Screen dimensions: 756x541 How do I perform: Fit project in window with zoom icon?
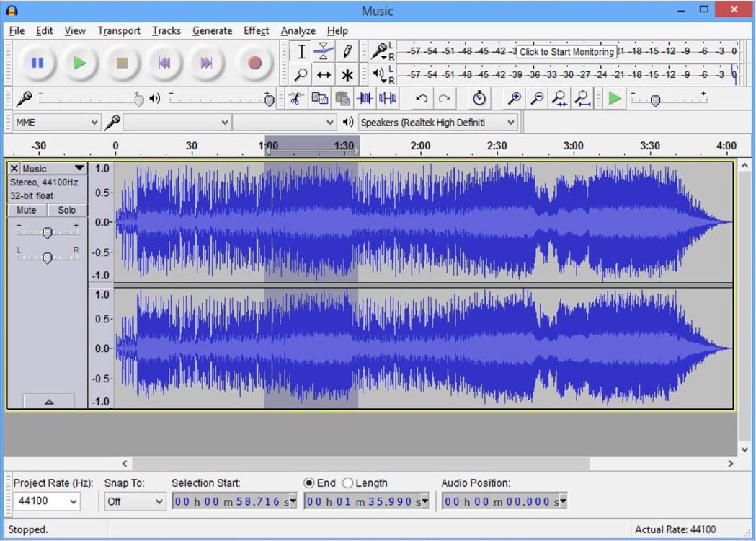pos(581,98)
